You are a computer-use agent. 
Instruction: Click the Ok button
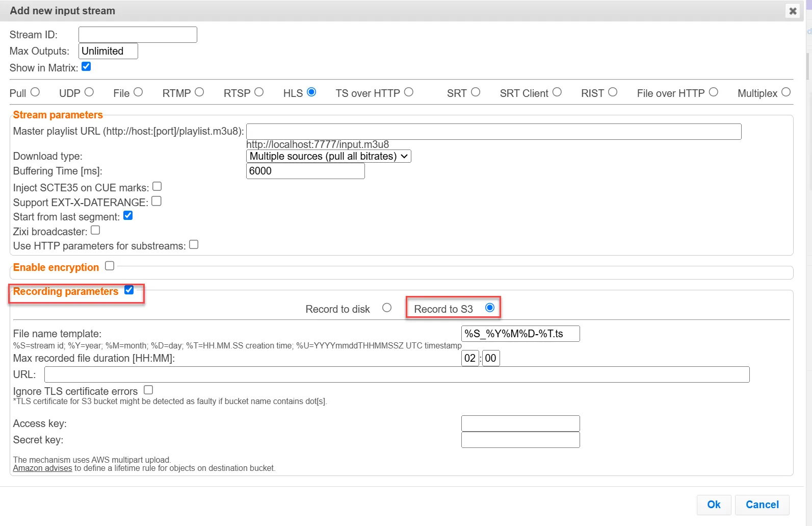[x=714, y=505]
